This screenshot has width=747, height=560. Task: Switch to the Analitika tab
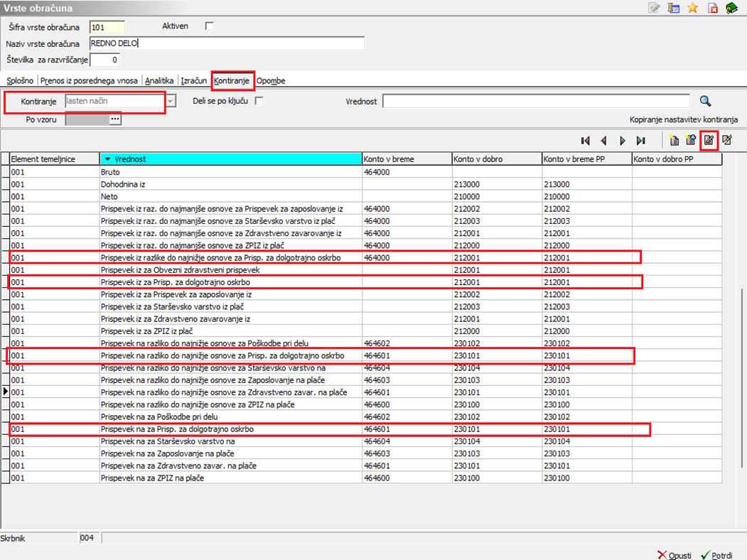tap(159, 80)
